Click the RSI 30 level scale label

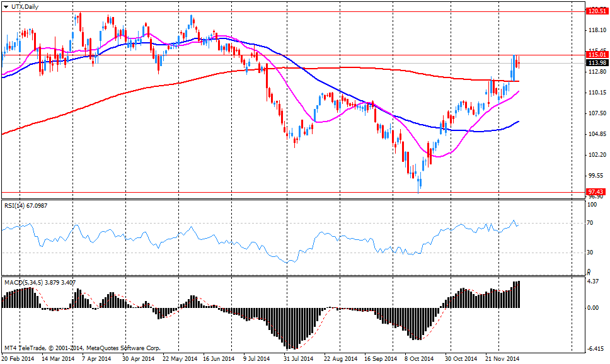tap(592, 253)
